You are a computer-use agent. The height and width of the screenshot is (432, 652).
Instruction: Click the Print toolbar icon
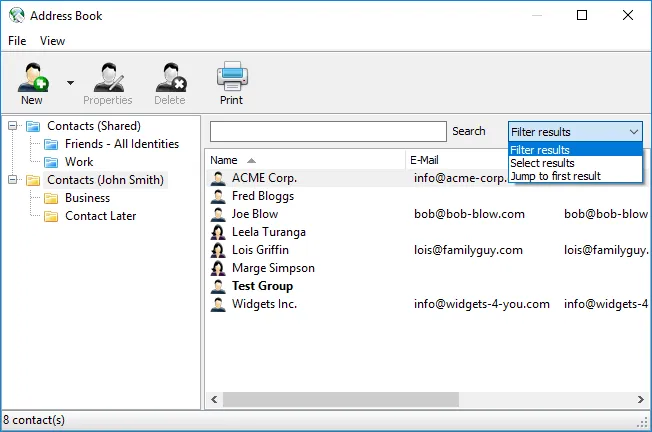[232, 78]
